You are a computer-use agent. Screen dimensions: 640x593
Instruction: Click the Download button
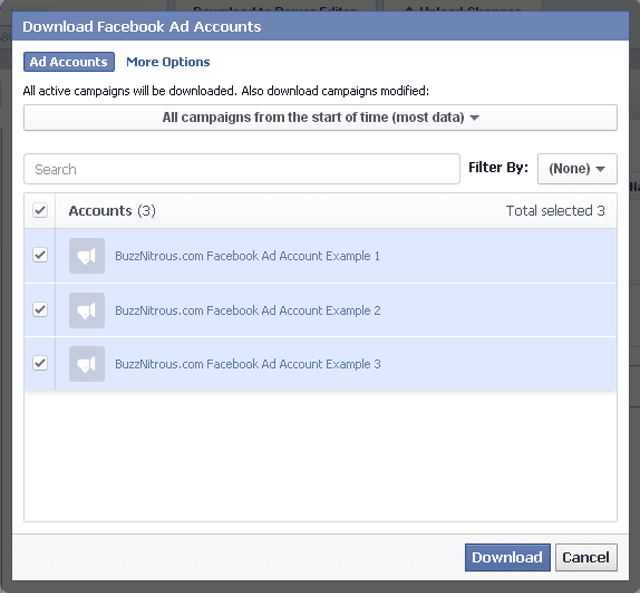(x=507, y=557)
